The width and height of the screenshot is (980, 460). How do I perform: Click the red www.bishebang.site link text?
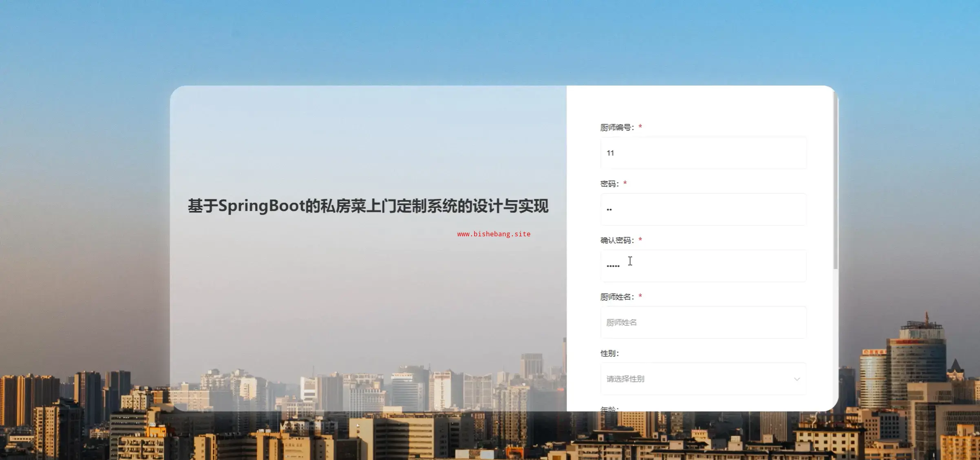(494, 234)
